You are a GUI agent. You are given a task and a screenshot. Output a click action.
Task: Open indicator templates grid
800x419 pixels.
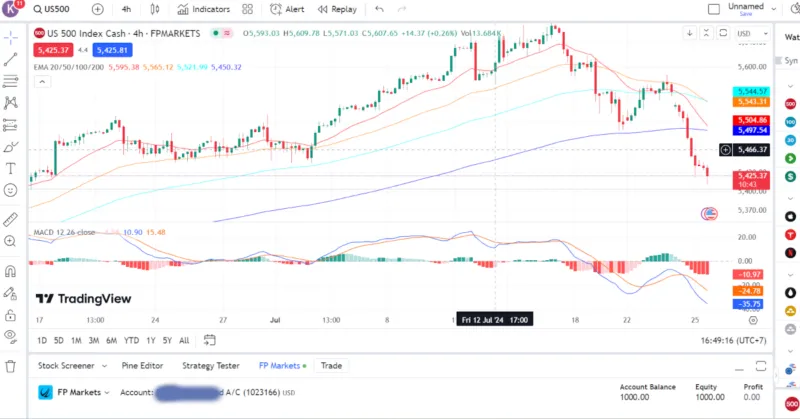tap(247, 9)
